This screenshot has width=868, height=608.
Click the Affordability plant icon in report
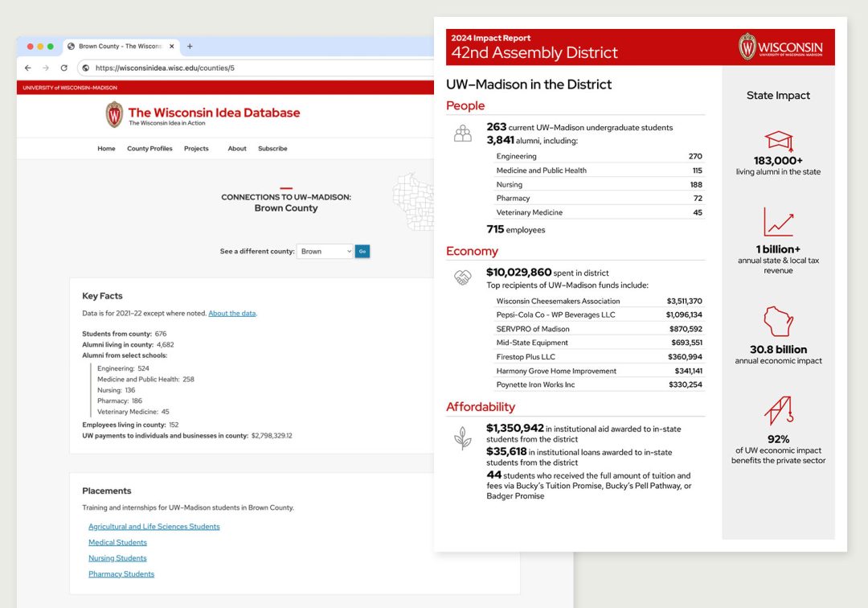tap(463, 438)
